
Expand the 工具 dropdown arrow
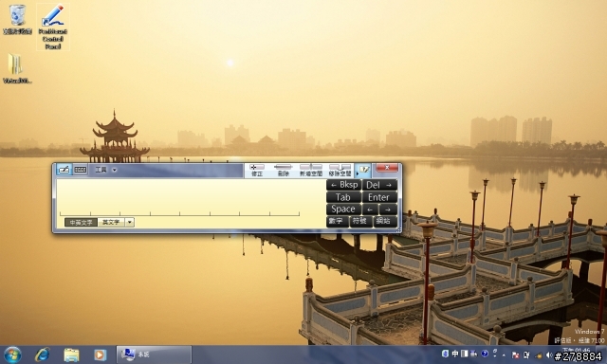115,171
